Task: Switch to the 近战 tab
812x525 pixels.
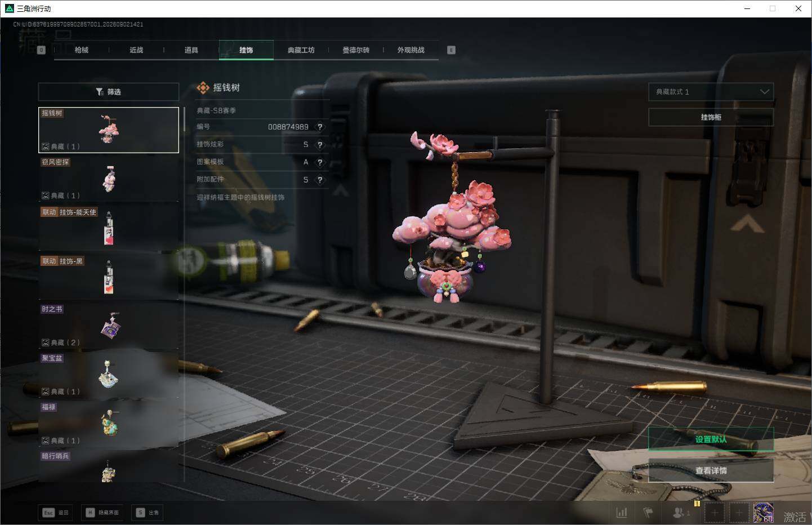Action: pyautogui.click(x=136, y=50)
